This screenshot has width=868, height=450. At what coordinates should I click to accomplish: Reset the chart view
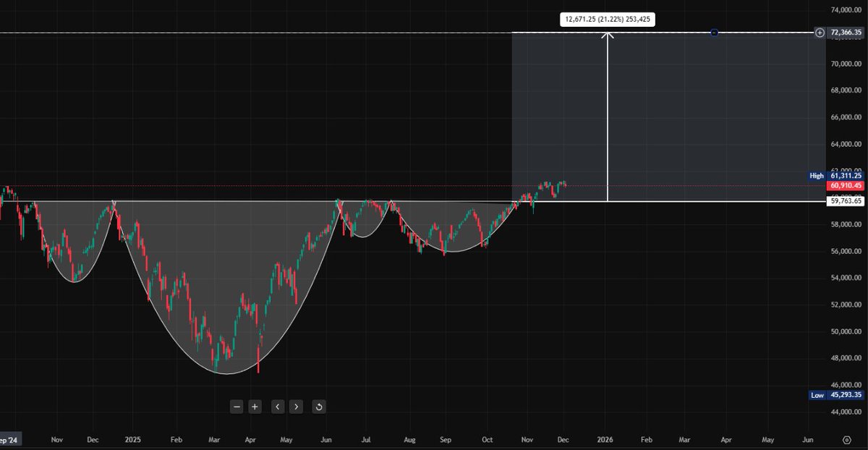318,407
